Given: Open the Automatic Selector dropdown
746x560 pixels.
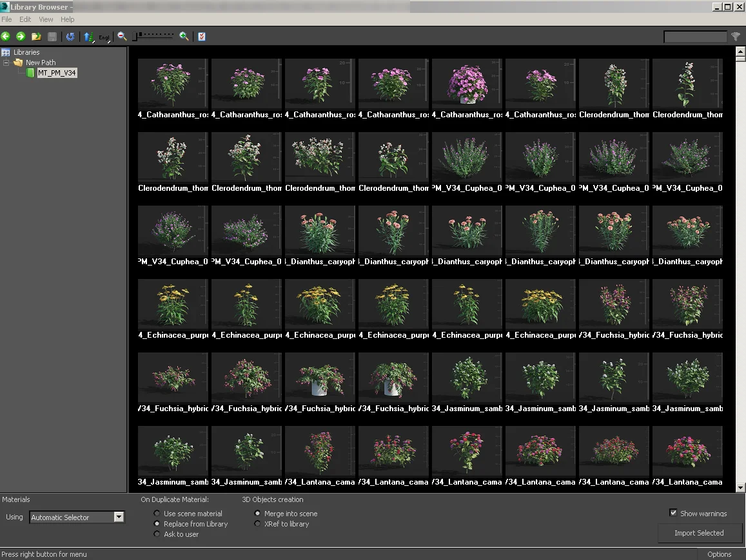Looking at the screenshot, I should point(119,517).
